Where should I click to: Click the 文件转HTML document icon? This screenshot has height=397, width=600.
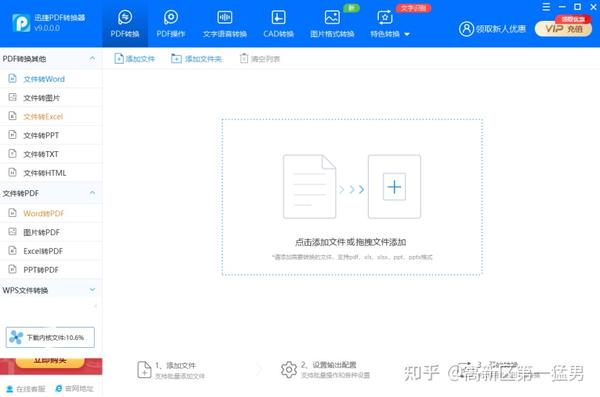[13, 172]
